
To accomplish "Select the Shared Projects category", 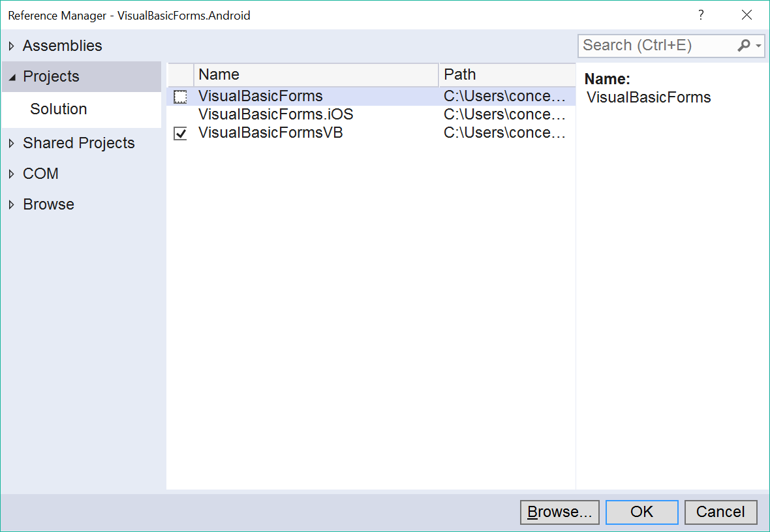I will (78, 143).
